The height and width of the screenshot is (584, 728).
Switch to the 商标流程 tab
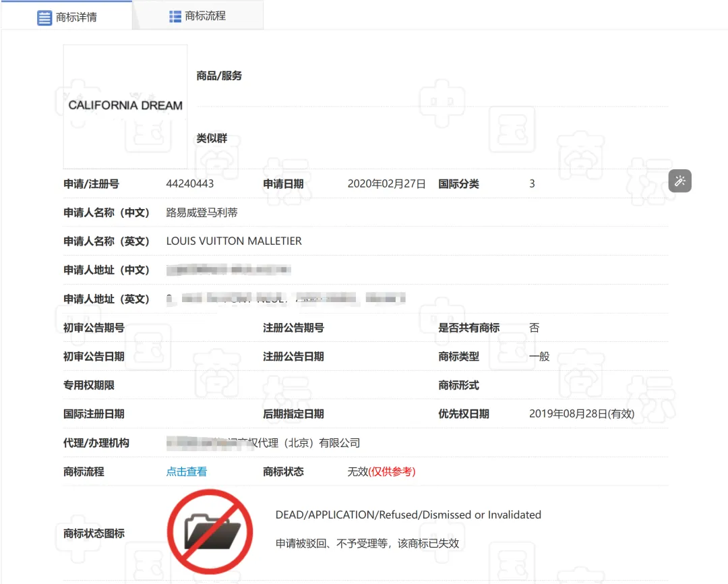(198, 15)
